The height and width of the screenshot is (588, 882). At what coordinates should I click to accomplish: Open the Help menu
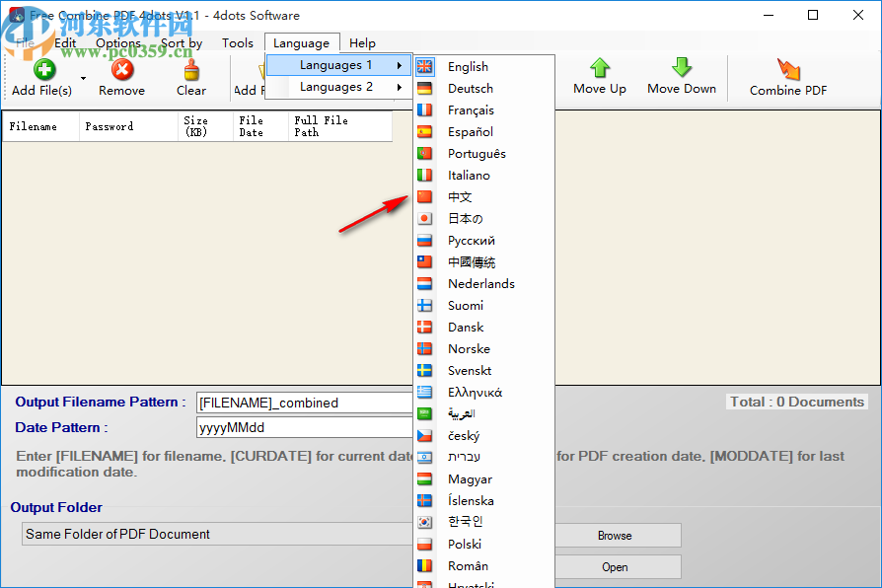pyautogui.click(x=362, y=43)
